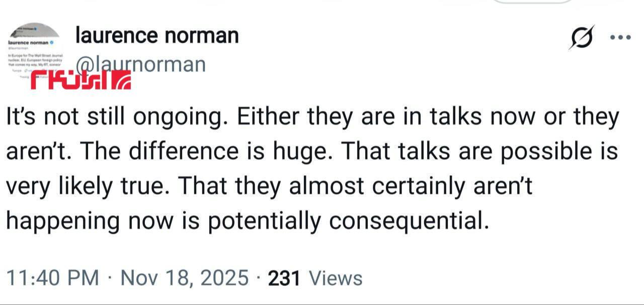Open the three-dot more options menu
The image size is (644, 305).
(620, 37)
